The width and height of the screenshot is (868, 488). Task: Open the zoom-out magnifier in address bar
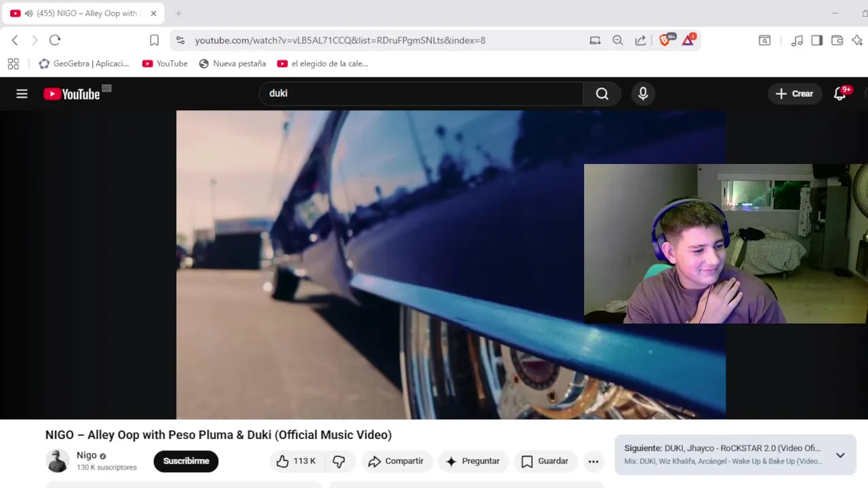click(x=618, y=40)
